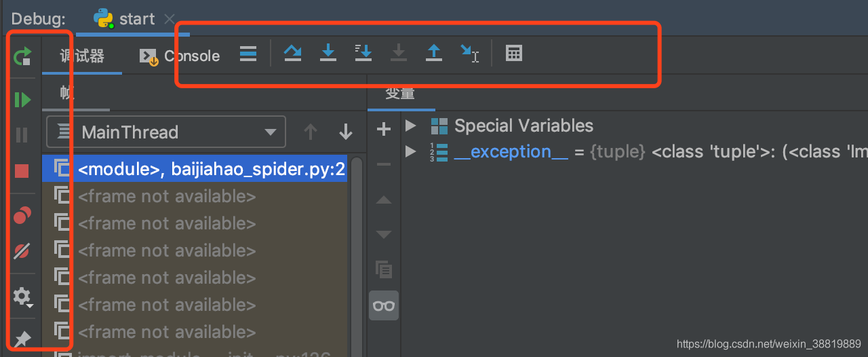Expand the Special Variables node
This screenshot has width=868, height=357.
[410, 126]
